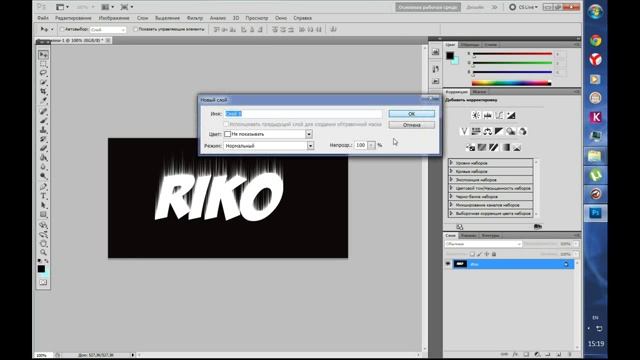This screenshot has width=640, height=360.
Task: Select the Horizontal Type tool
Action: (x=43, y=196)
